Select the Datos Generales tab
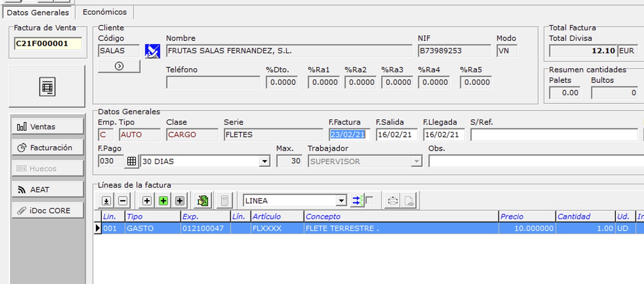 (38, 12)
